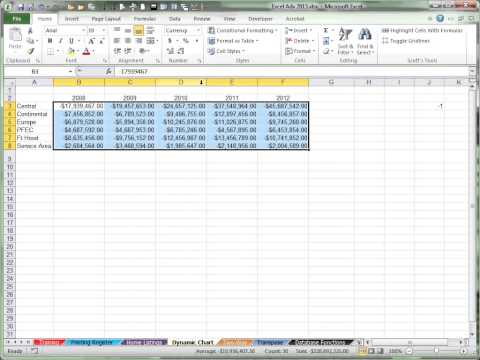Click the Cut scissors icon
Image resolution: width=480 pixels, height=360 pixels.
click(x=30, y=31)
